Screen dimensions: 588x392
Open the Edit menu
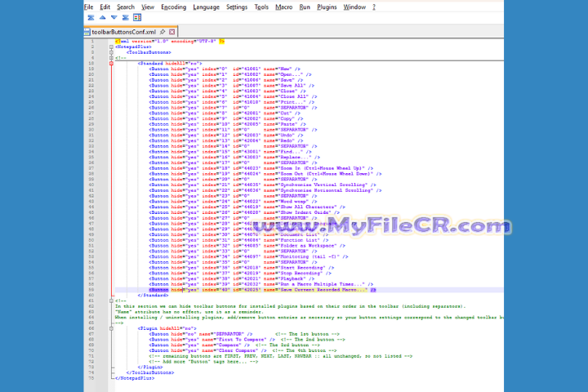[x=105, y=7]
